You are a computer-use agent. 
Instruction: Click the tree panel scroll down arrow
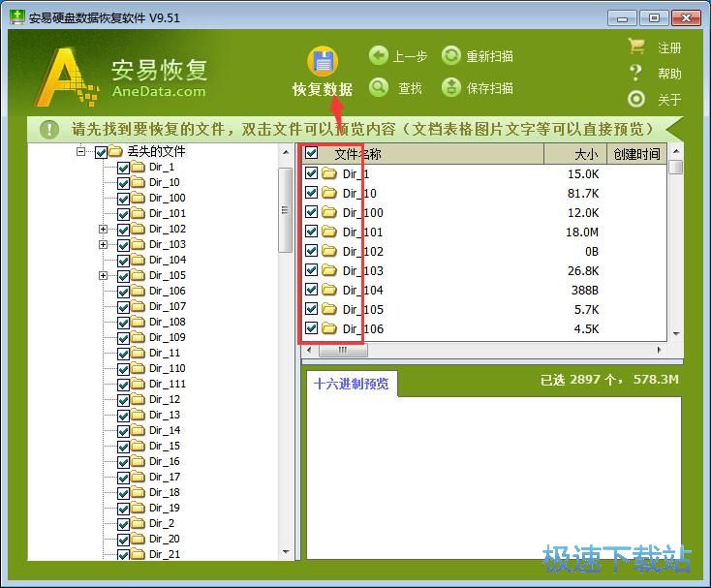point(286,552)
